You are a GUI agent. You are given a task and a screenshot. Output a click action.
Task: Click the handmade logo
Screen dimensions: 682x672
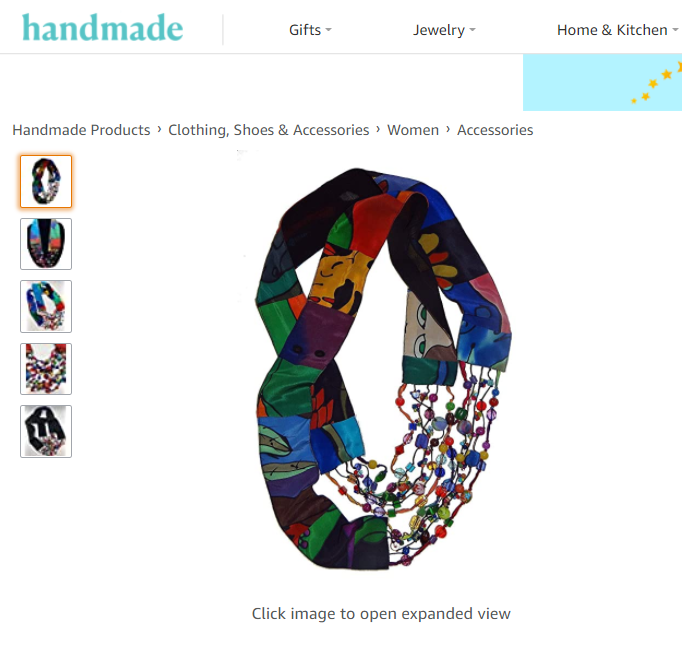click(103, 28)
